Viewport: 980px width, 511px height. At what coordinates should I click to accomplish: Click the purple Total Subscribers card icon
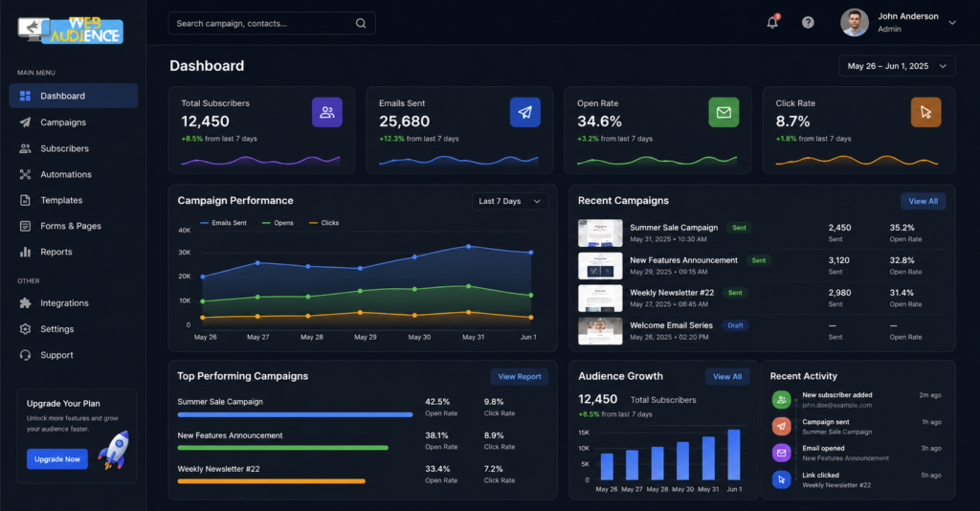tap(327, 113)
